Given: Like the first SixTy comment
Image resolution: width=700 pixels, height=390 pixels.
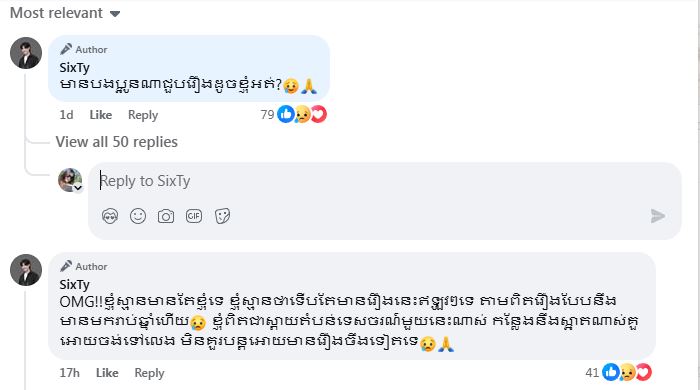Looking at the screenshot, I should coord(100,115).
